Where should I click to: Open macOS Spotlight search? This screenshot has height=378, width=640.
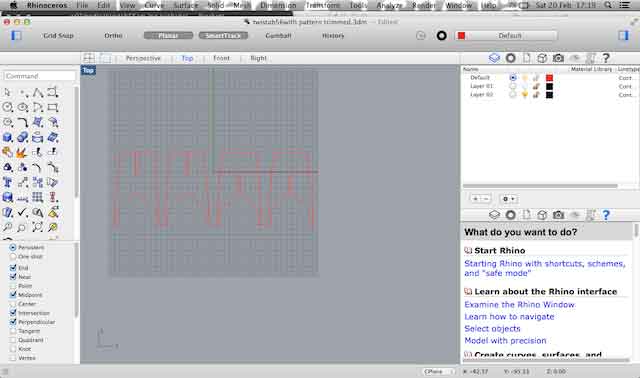point(608,5)
